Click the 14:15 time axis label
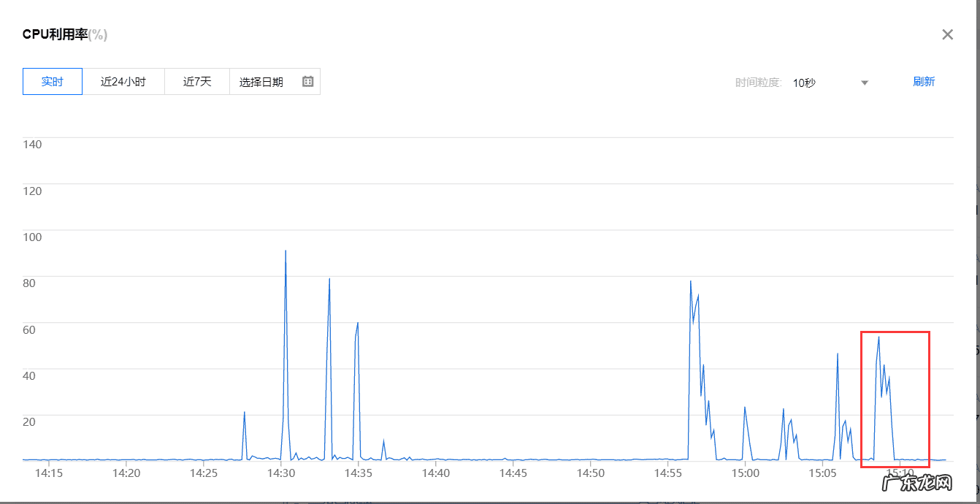The height and width of the screenshot is (504, 980). (49, 473)
